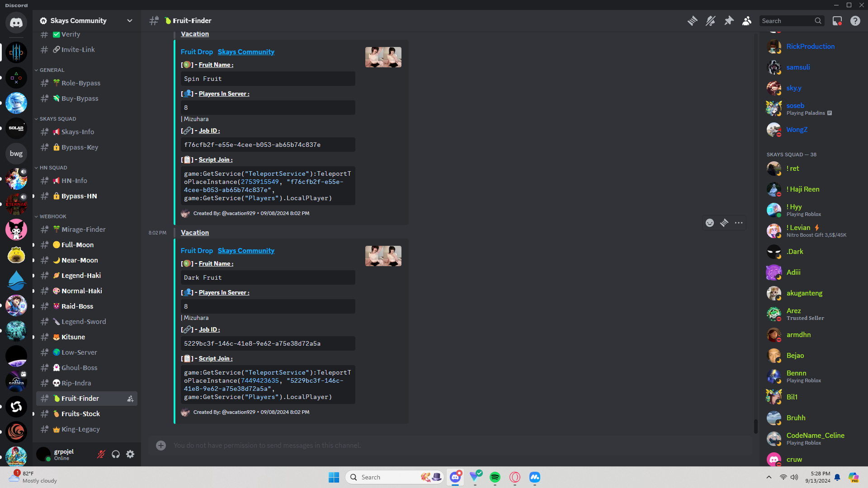This screenshot has height=488, width=868.
Task: Open the Role-Bypass channel
Action: coord(87,83)
